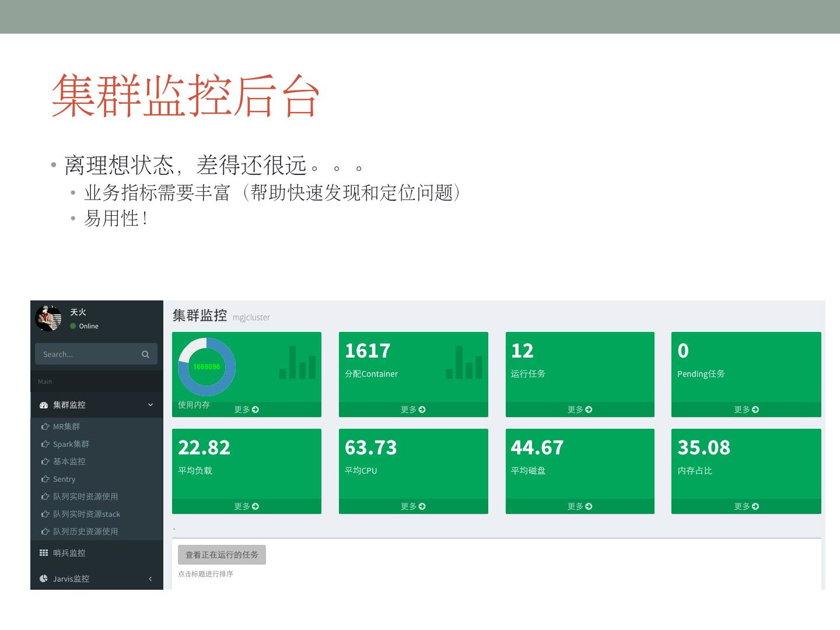Click the hand pointer icon beside MR集群
The height and width of the screenshot is (630, 840).
(45, 426)
